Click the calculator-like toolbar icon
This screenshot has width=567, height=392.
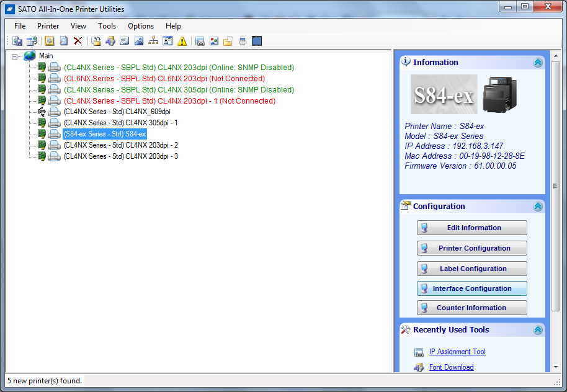click(243, 41)
